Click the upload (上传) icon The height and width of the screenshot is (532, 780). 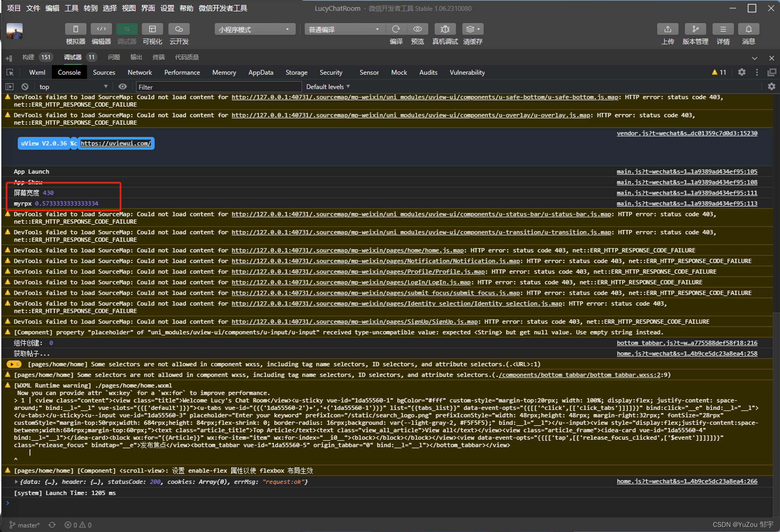pyautogui.click(x=668, y=29)
